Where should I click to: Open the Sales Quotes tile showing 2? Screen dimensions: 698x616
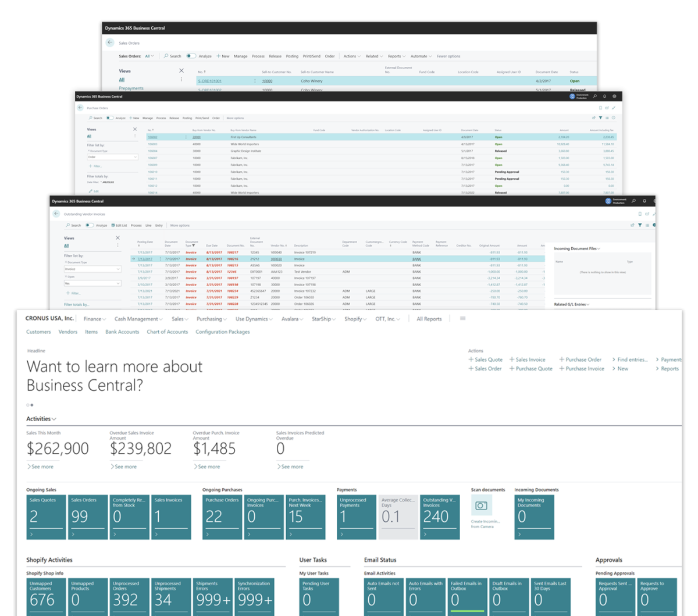[x=46, y=517]
